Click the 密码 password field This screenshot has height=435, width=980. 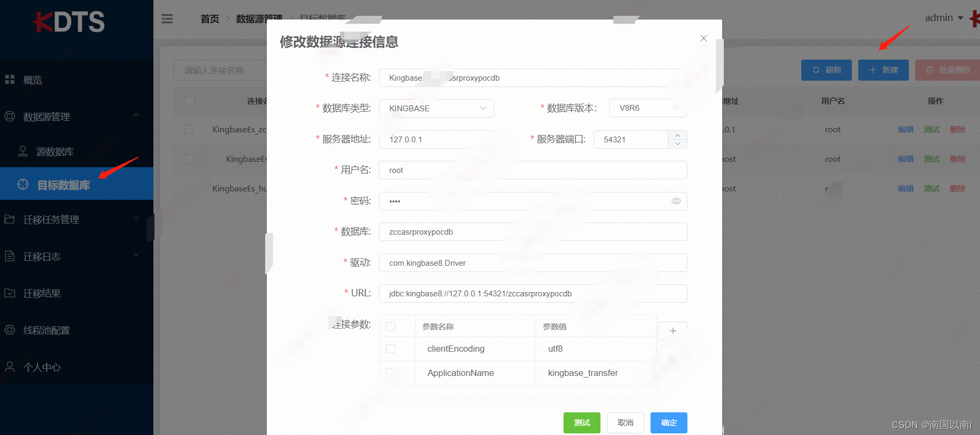[x=533, y=201]
